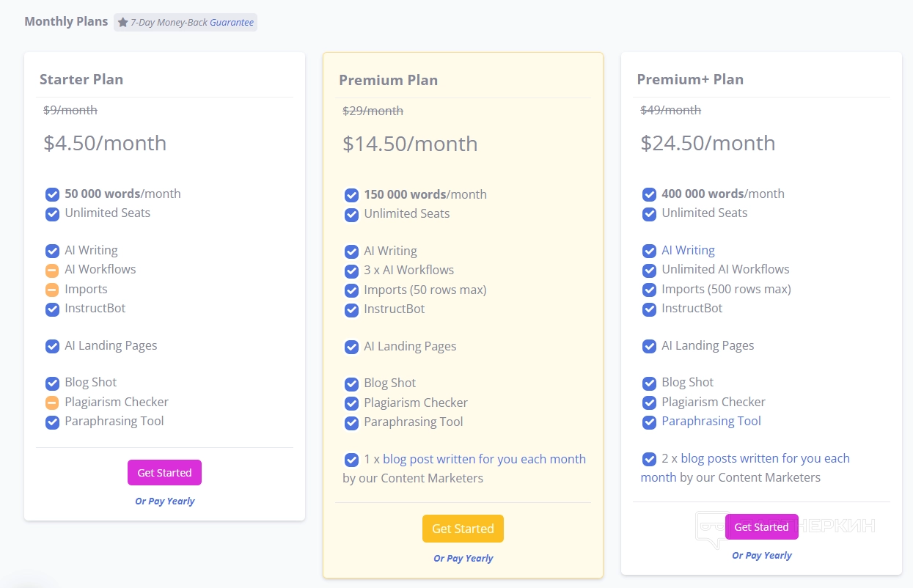913x588 pixels.
Task: Click check icon by 3 x AI Workflows
Action: [351, 271]
